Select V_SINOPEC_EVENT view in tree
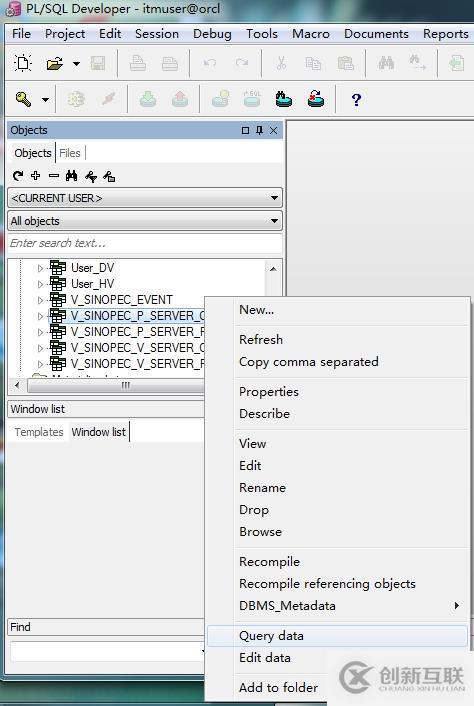Image resolution: width=474 pixels, height=706 pixels. pos(122,300)
